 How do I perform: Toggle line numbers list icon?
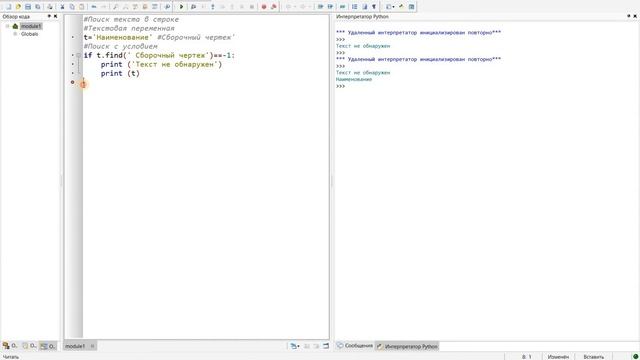(x=354, y=7)
